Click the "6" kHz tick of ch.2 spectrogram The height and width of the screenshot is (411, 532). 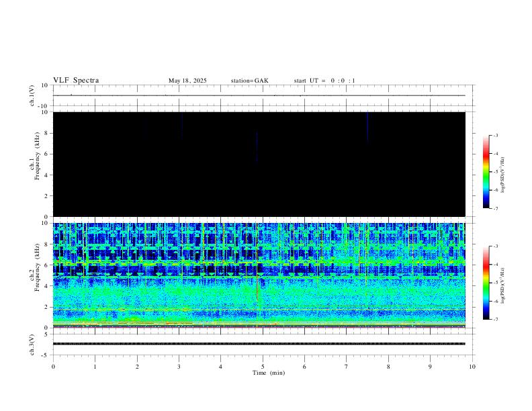tap(46, 265)
